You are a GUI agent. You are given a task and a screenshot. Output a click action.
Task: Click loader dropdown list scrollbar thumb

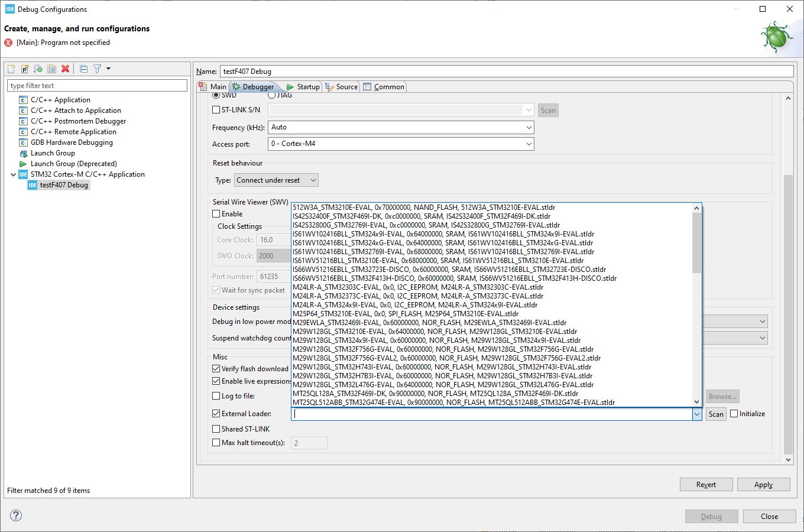(696, 242)
